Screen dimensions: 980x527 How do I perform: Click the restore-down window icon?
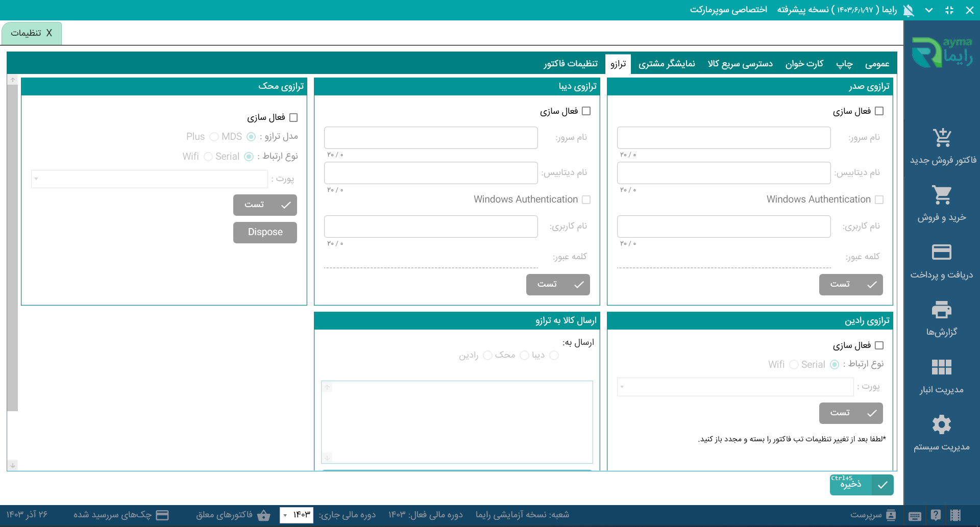click(x=949, y=10)
